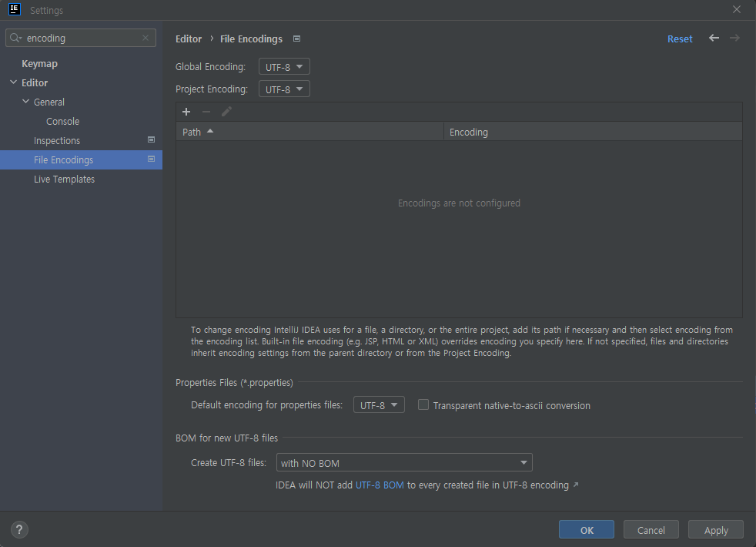This screenshot has height=547, width=756.
Task: Go forward with the right arrow icon
Action: click(734, 38)
